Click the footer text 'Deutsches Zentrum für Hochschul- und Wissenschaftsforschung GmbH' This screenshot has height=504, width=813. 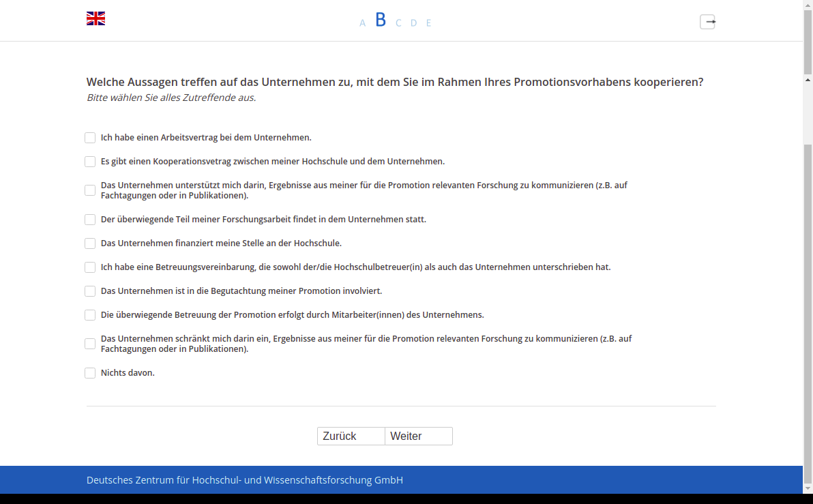click(245, 480)
